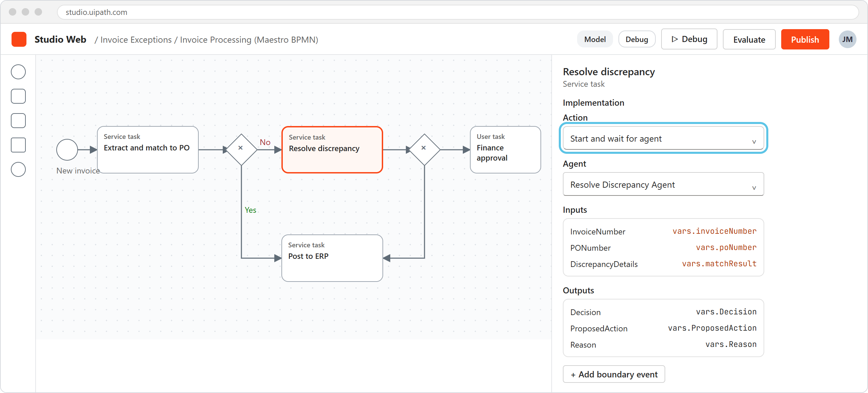Select the Finance approval user task
This screenshot has height=393, width=868.
tap(505, 149)
